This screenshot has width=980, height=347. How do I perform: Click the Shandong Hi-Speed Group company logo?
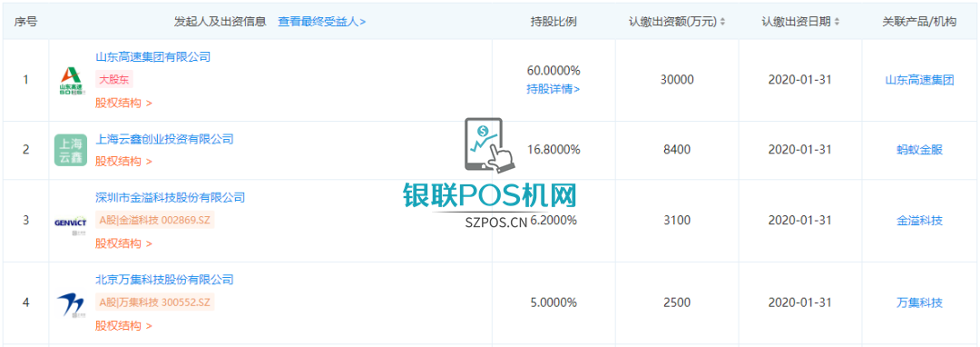click(x=71, y=81)
